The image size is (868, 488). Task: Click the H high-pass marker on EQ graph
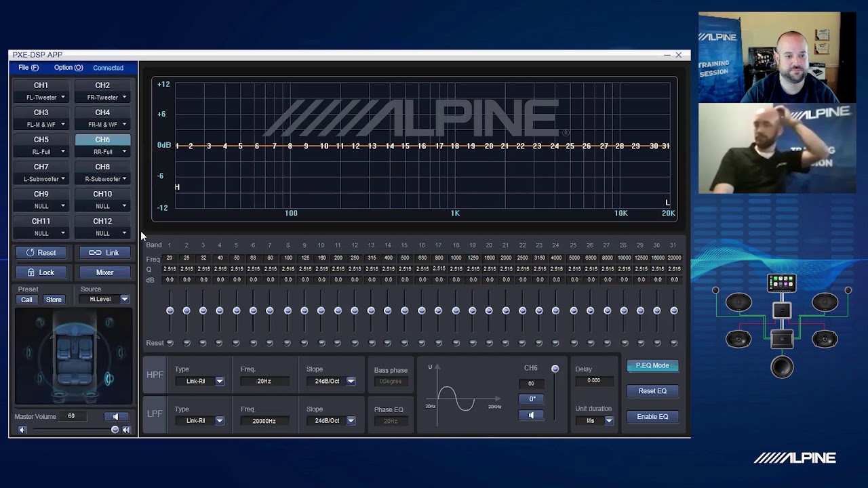pyautogui.click(x=177, y=187)
